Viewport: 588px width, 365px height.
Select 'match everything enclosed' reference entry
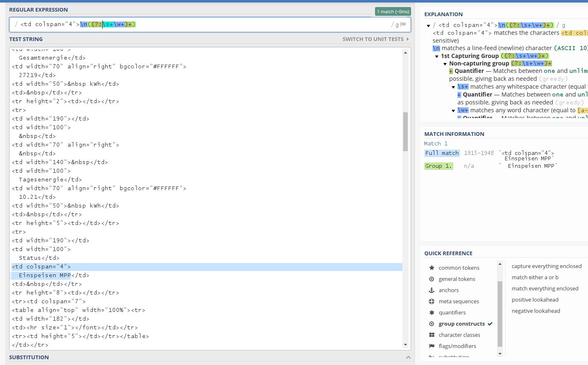[545, 288]
